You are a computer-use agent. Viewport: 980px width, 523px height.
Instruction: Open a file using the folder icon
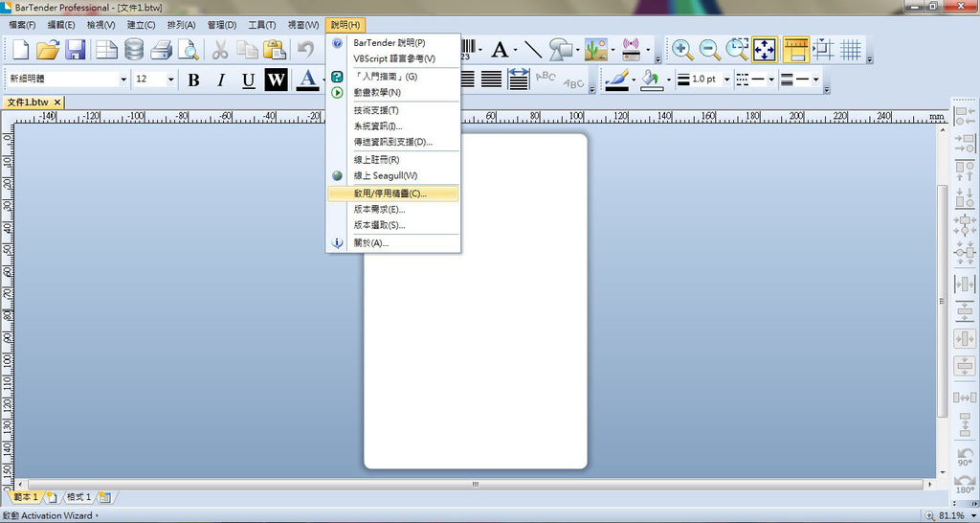coord(48,50)
